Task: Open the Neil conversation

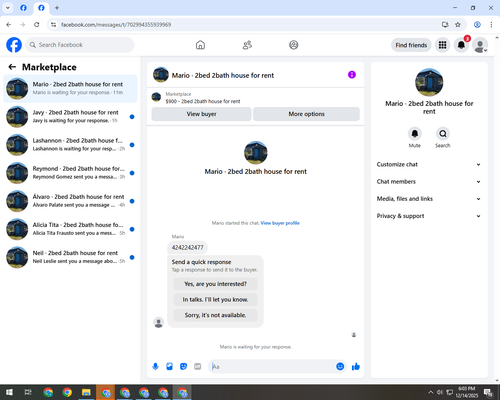Action: 70,257
